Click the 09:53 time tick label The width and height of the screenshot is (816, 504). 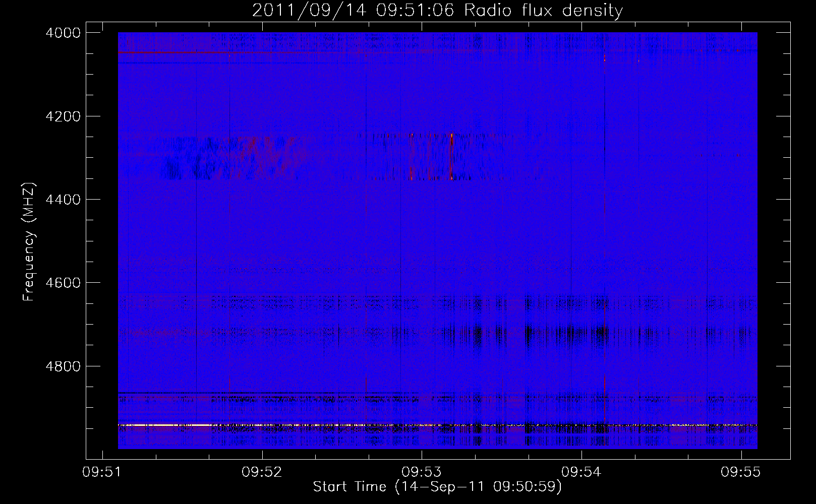(422, 472)
